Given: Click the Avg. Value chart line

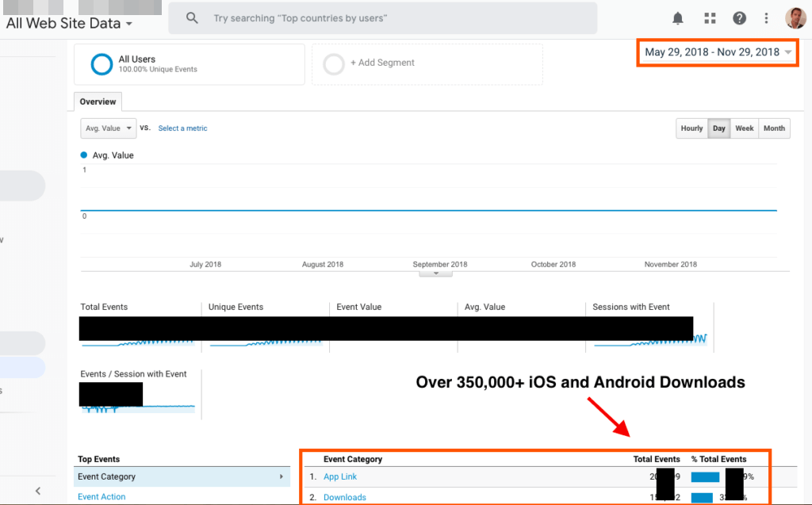Looking at the screenshot, I should click(429, 210).
